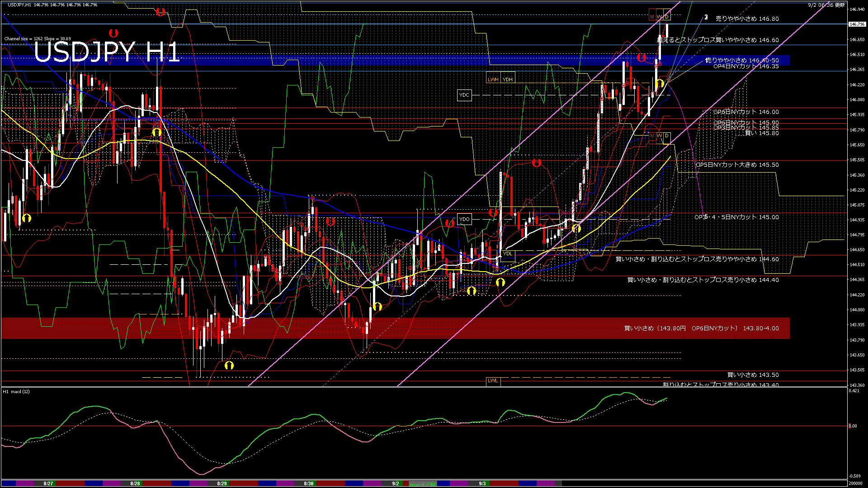Image resolution: width=868 pixels, height=488 pixels.
Task: Click the LWL level label at bottom
Action: click(x=493, y=380)
